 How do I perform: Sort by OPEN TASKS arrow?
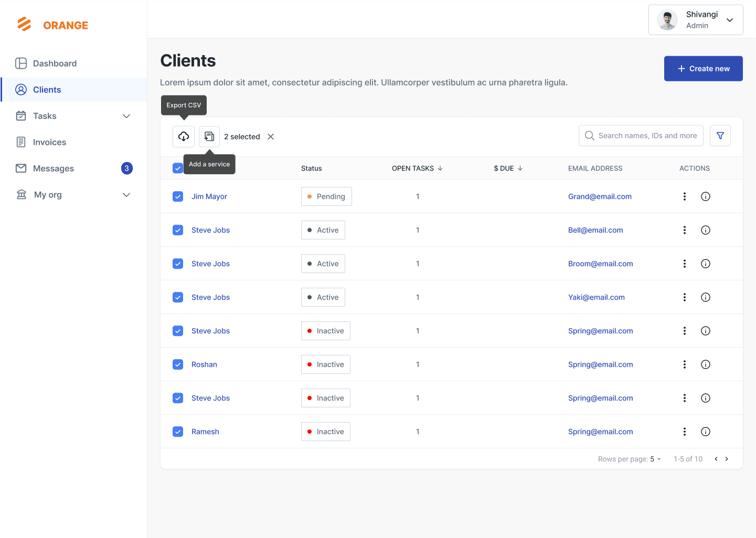[x=440, y=168]
